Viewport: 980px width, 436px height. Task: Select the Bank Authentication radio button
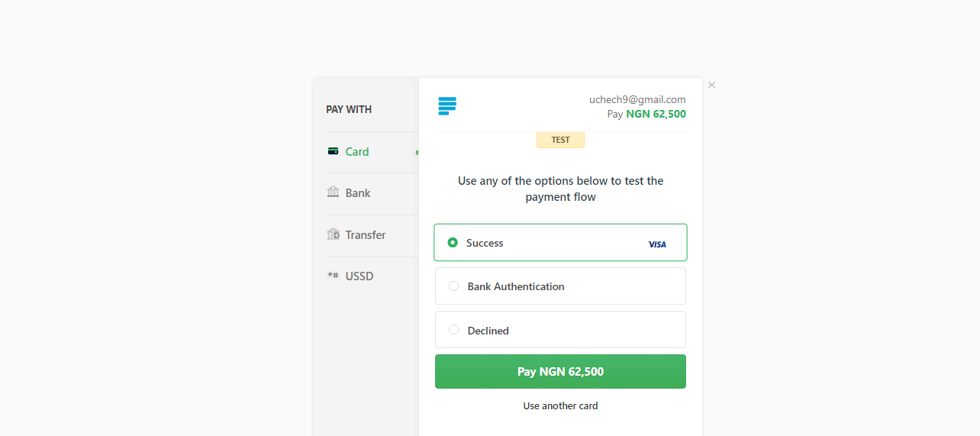tap(453, 286)
